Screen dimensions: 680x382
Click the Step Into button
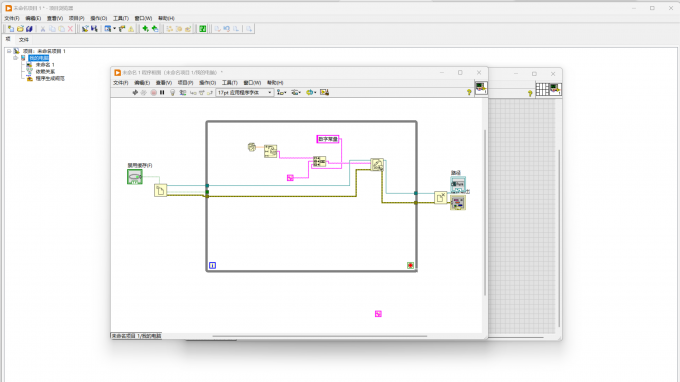click(193, 92)
